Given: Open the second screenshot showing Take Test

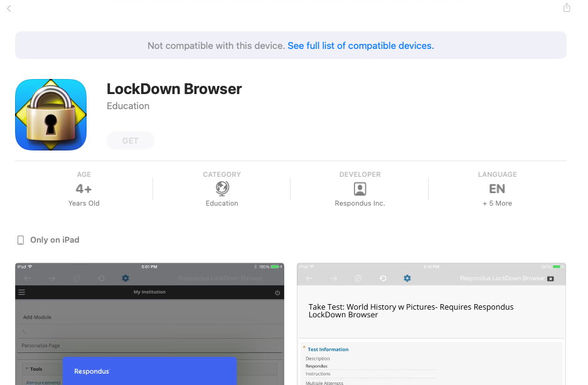Looking at the screenshot, I should tap(431, 324).
